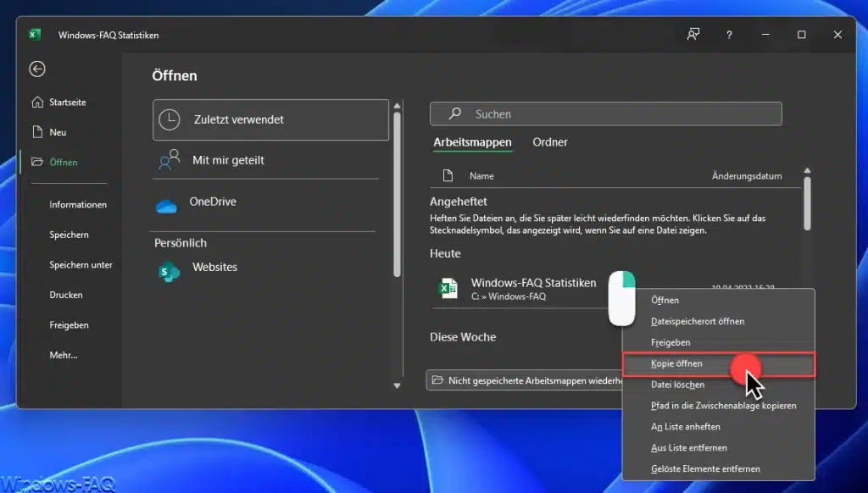Open the account feedback icon in title bar
This screenshot has height=493, width=868.
[693, 34]
